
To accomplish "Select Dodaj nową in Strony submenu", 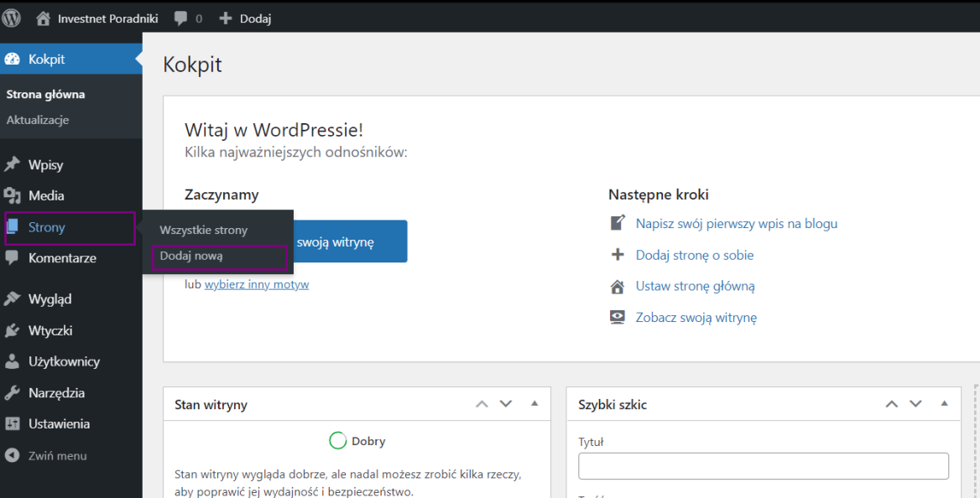I will click(191, 257).
